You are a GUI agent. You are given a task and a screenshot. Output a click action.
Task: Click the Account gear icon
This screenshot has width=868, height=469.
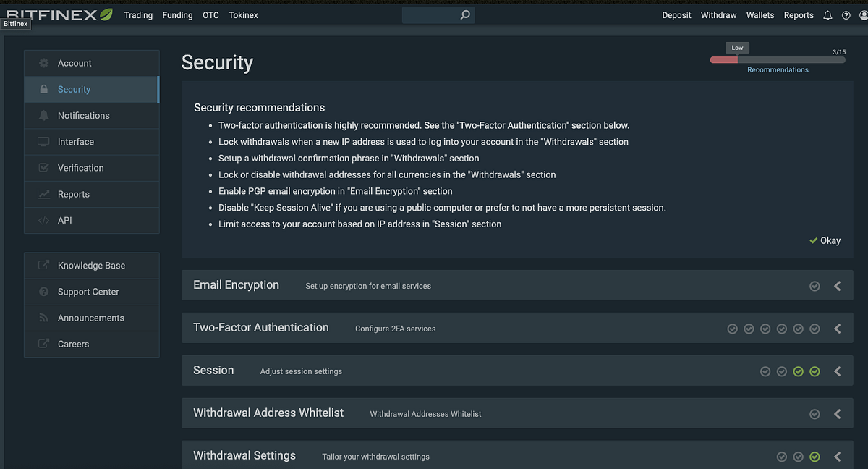43,64
